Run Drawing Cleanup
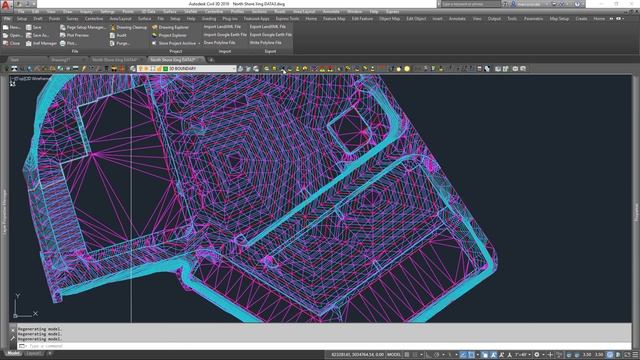The width and height of the screenshot is (640, 360). pos(129,27)
